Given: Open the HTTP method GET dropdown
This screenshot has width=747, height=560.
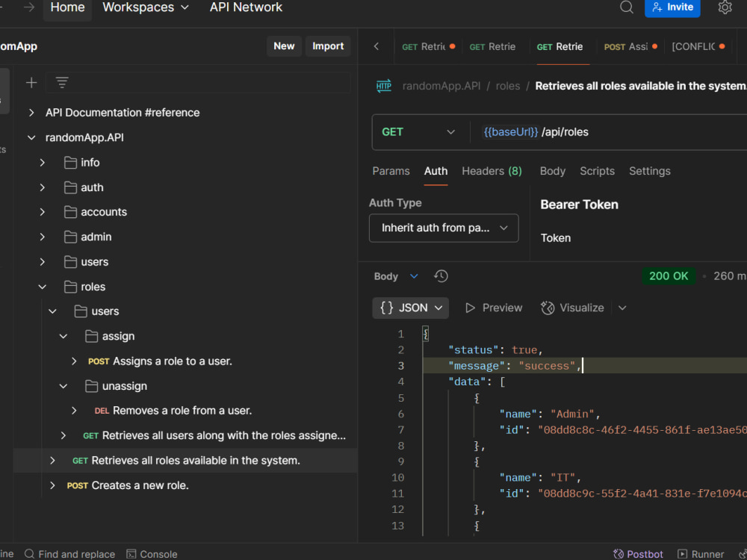Looking at the screenshot, I should (x=418, y=132).
